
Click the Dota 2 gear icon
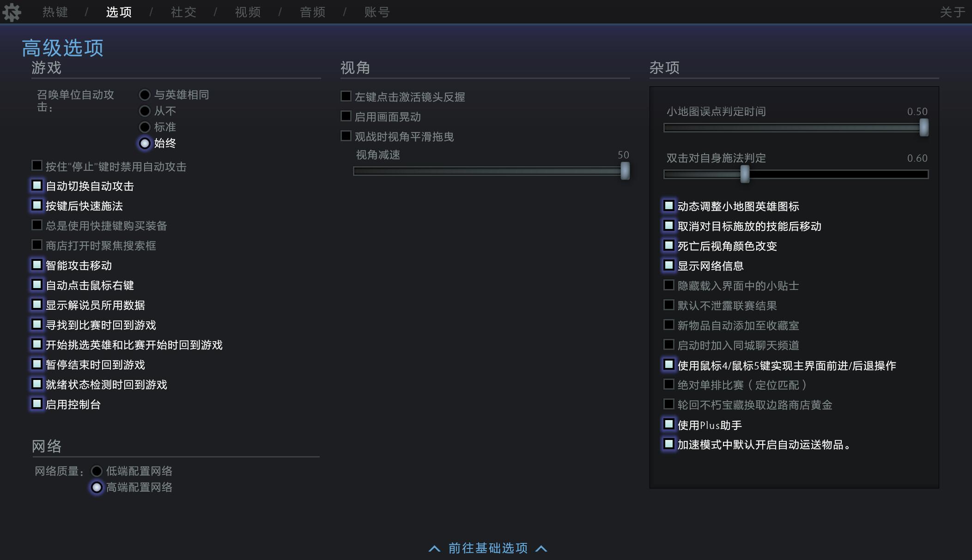[12, 12]
